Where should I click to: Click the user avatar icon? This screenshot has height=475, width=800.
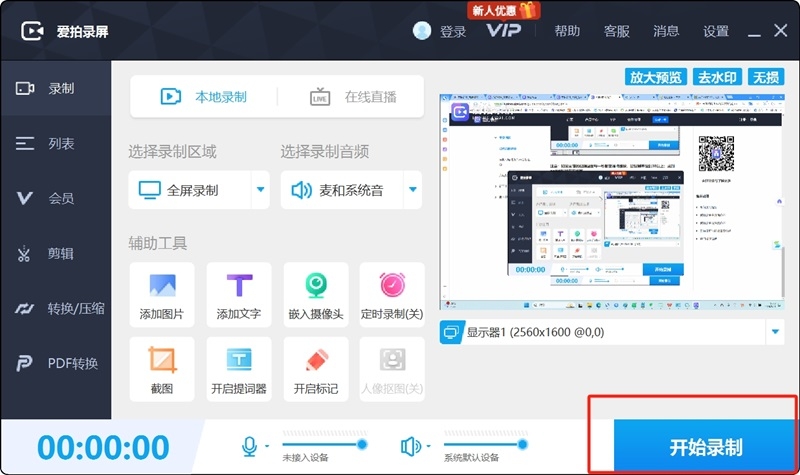click(422, 31)
